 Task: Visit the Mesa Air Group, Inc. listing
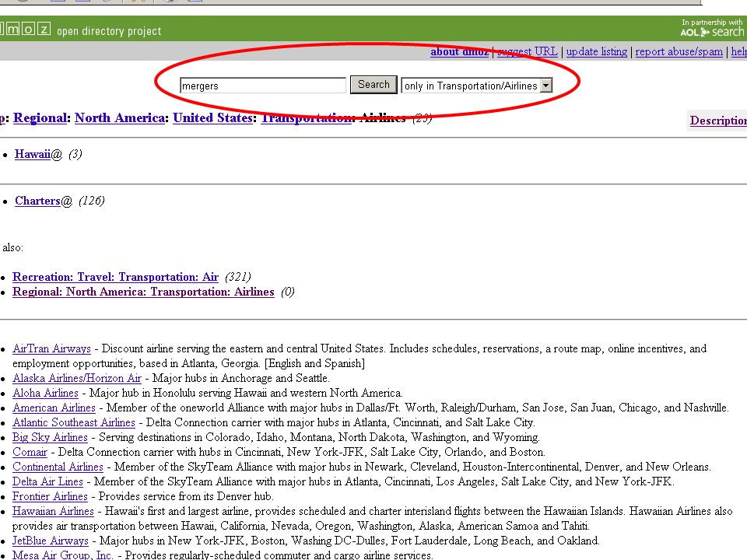pyautogui.click(x=63, y=555)
